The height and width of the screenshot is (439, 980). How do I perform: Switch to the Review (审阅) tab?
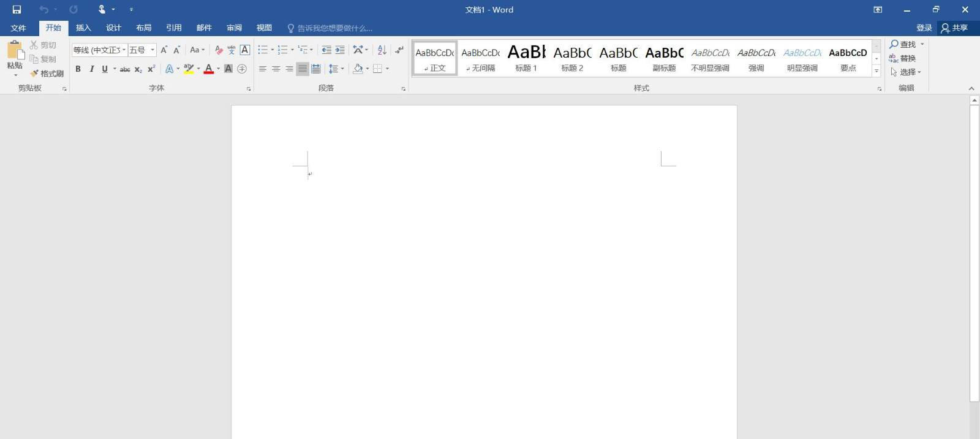tap(234, 28)
